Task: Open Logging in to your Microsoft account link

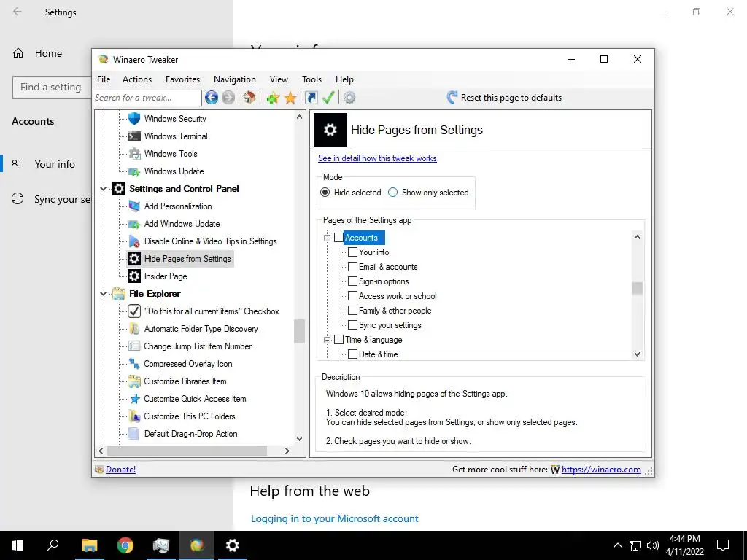Action: [334, 518]
